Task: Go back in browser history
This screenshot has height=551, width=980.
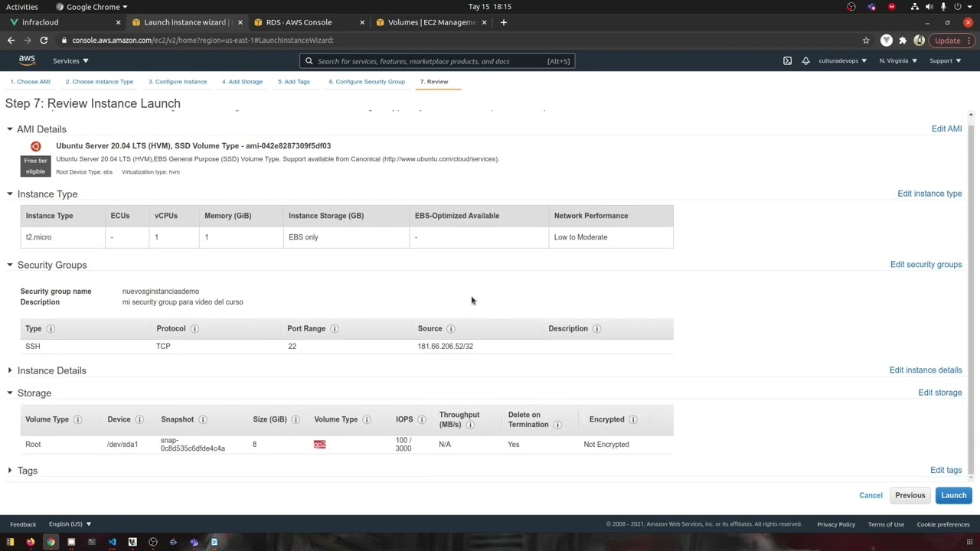Action: pos(11,41)
